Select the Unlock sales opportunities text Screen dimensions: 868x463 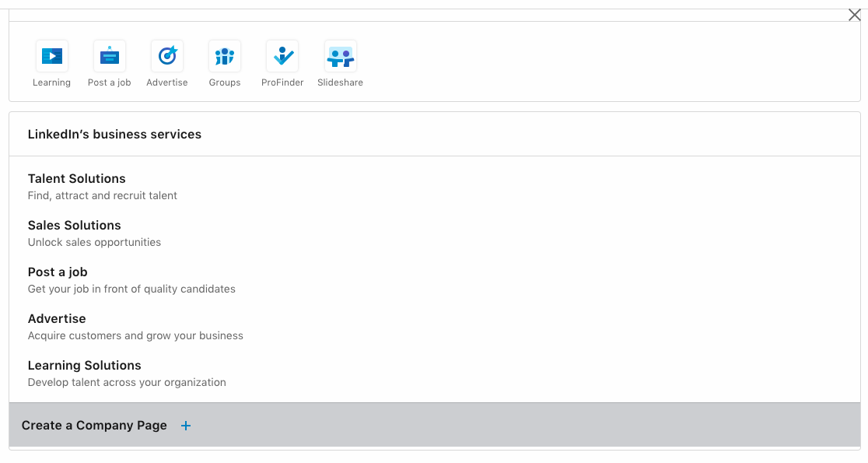pyautogui.click(x=94, y=242)
